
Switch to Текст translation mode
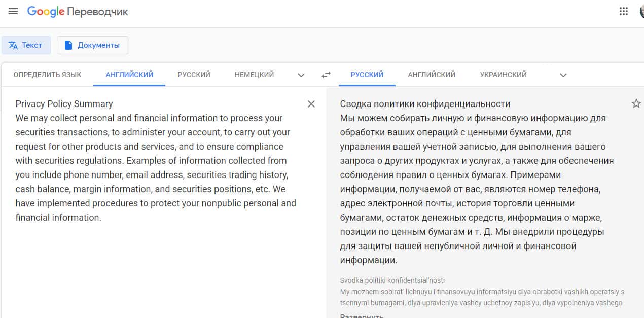coord(26,45)
